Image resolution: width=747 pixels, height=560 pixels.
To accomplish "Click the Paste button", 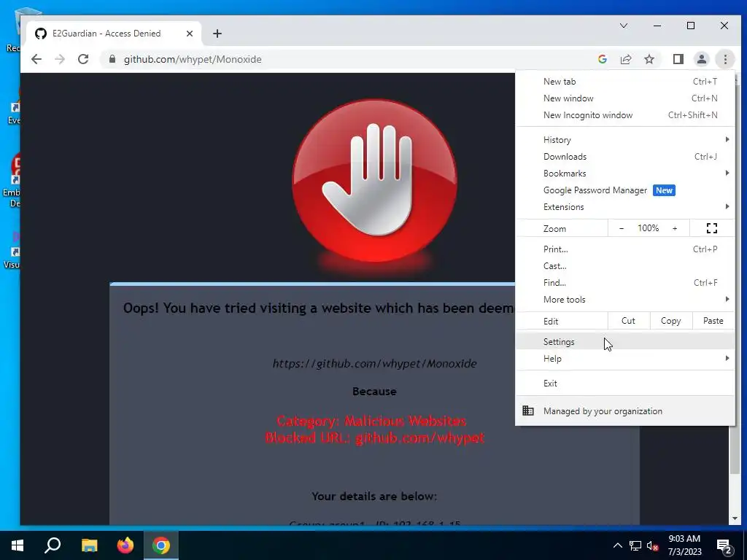I will point(713,321).
